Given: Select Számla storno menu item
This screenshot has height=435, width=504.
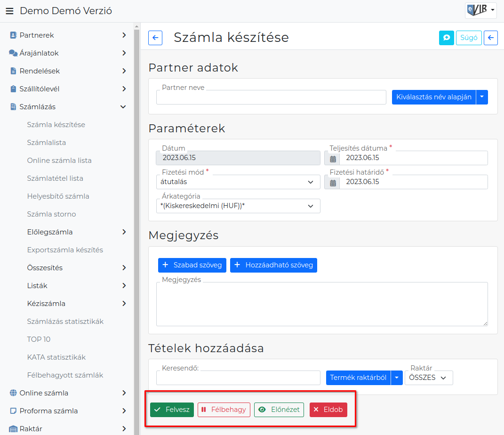Looking at the screenshot, I should pyautogui.click(x=51, y=214).
